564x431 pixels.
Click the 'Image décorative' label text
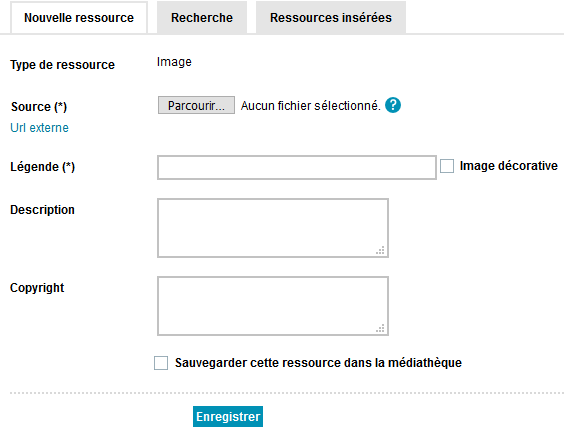(x=509, y=166)
